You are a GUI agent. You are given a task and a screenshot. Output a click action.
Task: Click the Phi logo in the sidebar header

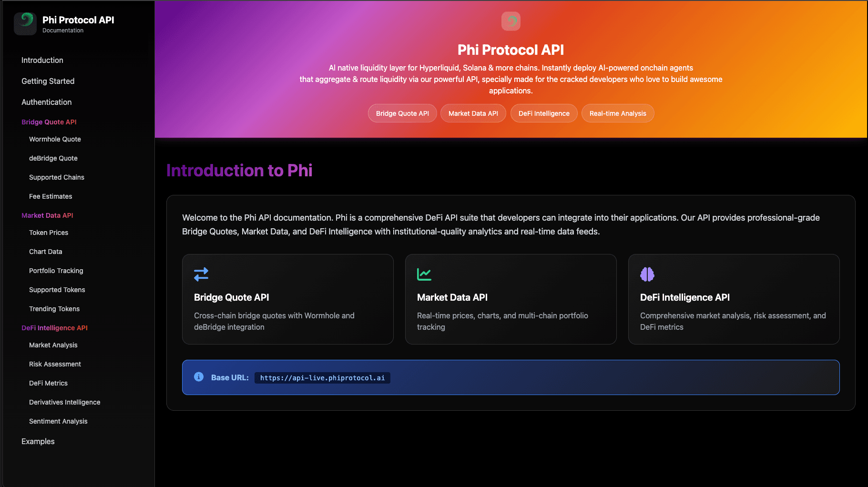tap(25, 24)
